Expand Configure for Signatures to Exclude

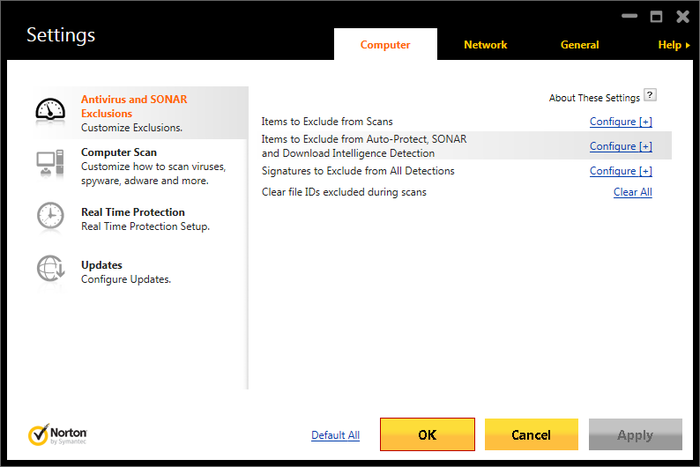(620, 171)
